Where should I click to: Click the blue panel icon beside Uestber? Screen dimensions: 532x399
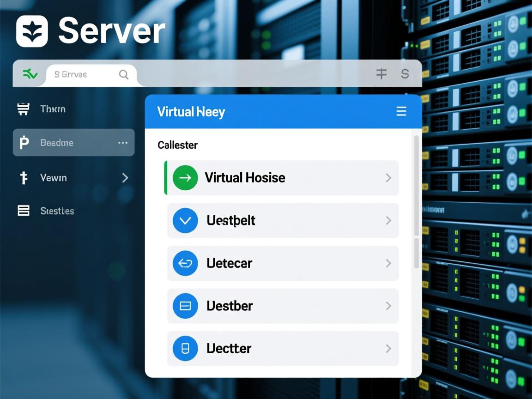pos(185,306)
